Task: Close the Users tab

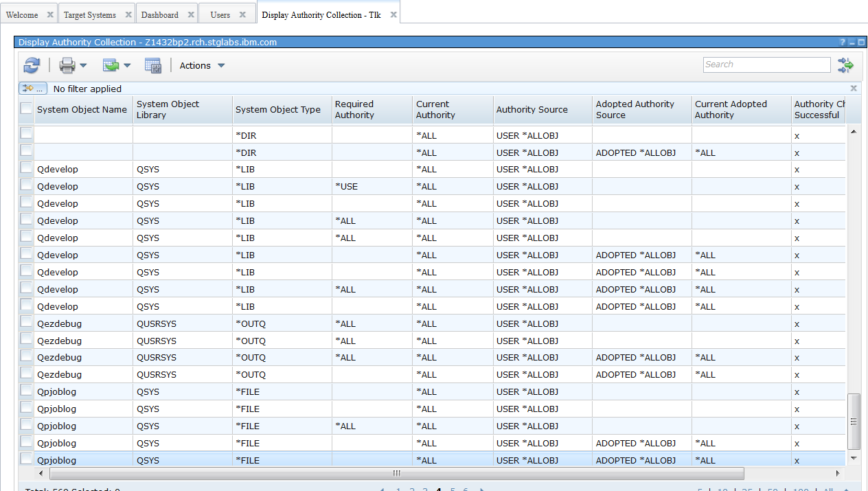Action: (x=242, y=14)
